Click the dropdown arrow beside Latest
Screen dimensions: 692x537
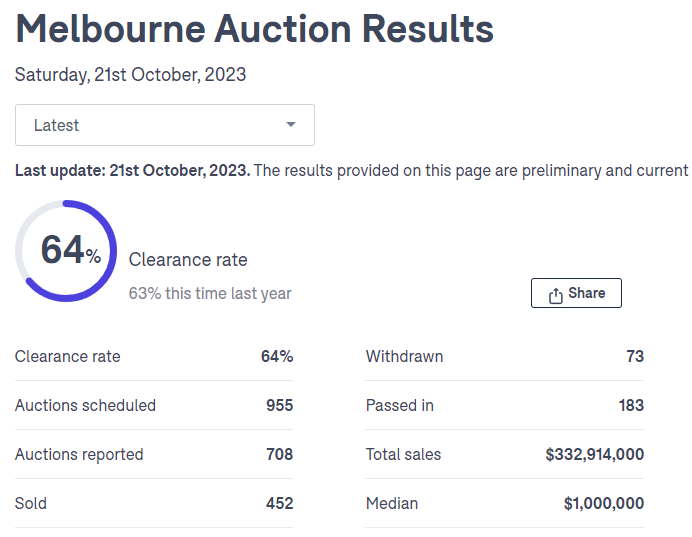click(x=291, y=125)
